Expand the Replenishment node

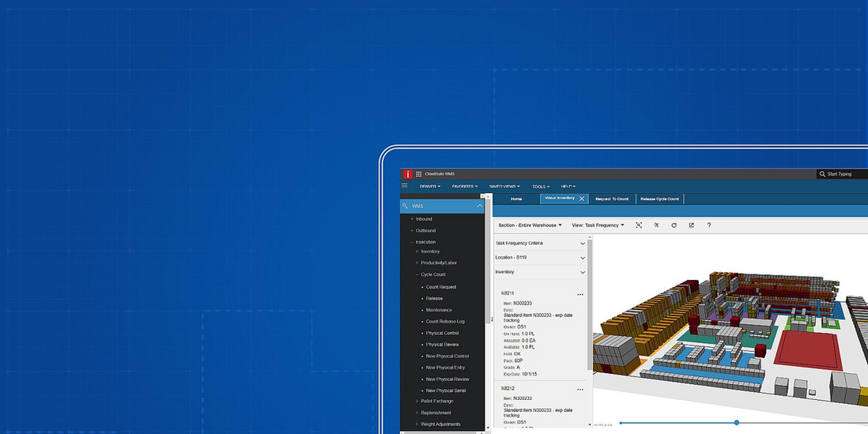coord(417,413)
